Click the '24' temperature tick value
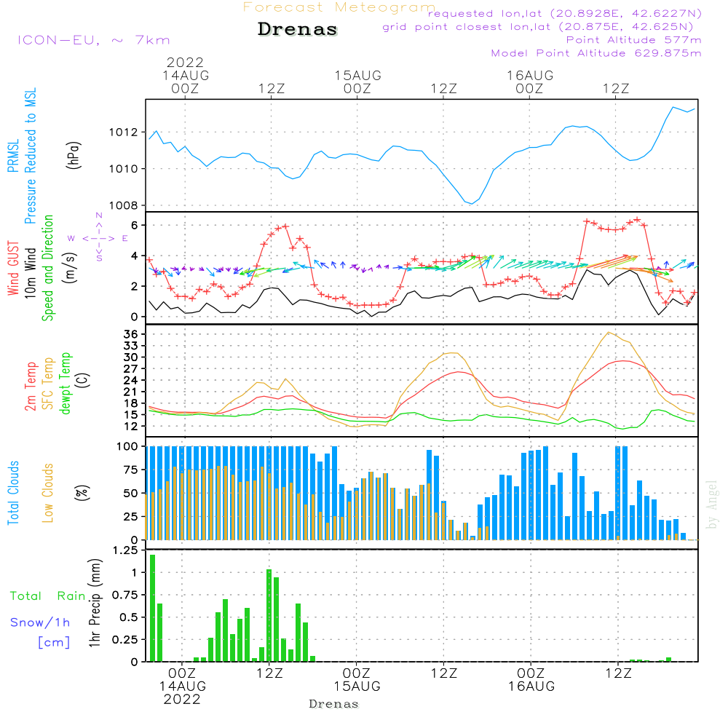728x728 pixels. coord(130,380)
